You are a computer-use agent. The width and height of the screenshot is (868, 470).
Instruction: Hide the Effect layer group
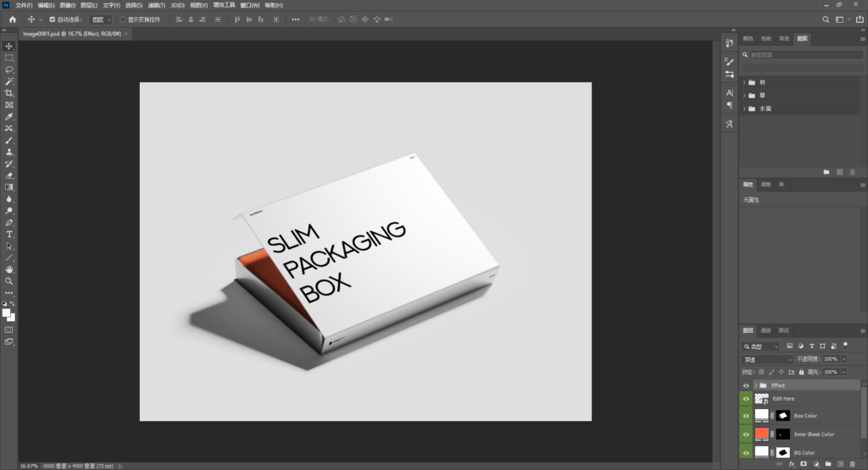coord(746,385)
